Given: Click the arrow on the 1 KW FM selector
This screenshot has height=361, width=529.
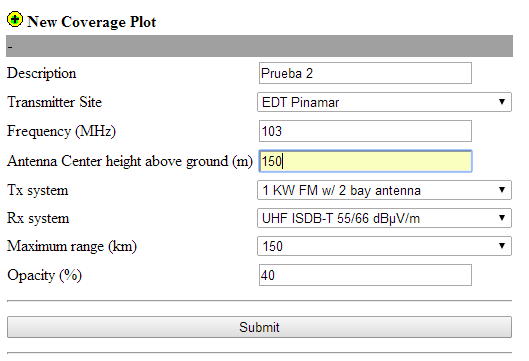Looking at the screenshot, I should pos(502,190).
